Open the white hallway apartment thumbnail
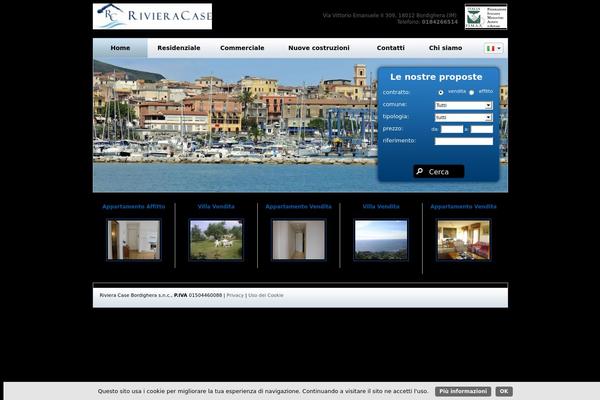Viewport: 600px width, 400px height. [298, 240]
